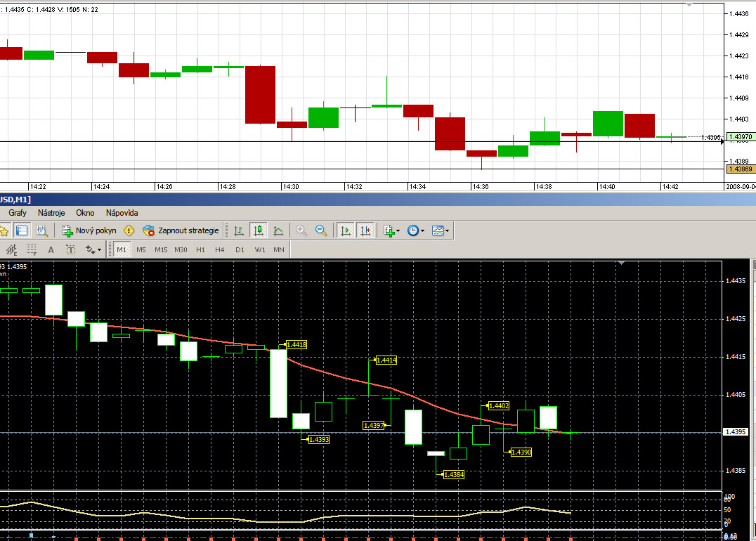Switch to line chart icon
The width and height of the screenshot is (756, 541).
[x=278, y=230]
